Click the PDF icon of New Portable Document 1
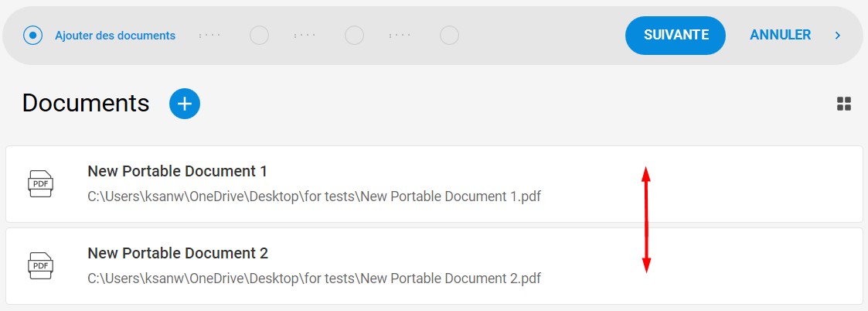The width and height of the screenshot is (868, 311). [40, 183]
